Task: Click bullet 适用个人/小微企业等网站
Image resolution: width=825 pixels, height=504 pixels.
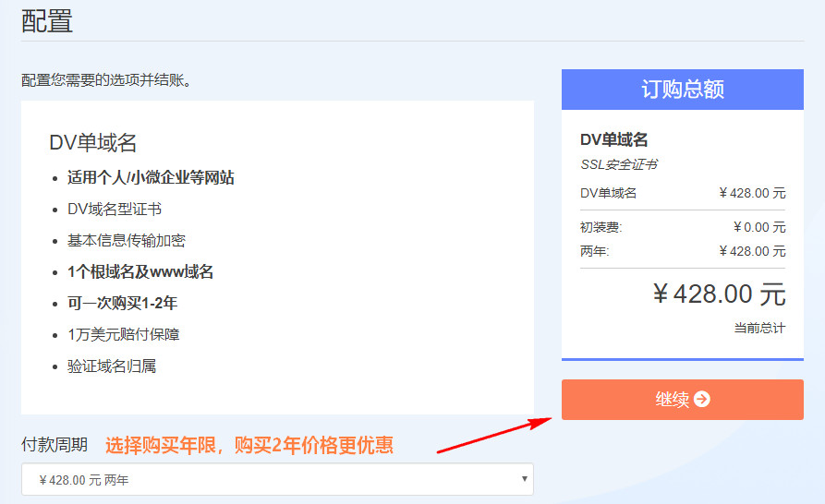Action: click(x=151, y=177)
